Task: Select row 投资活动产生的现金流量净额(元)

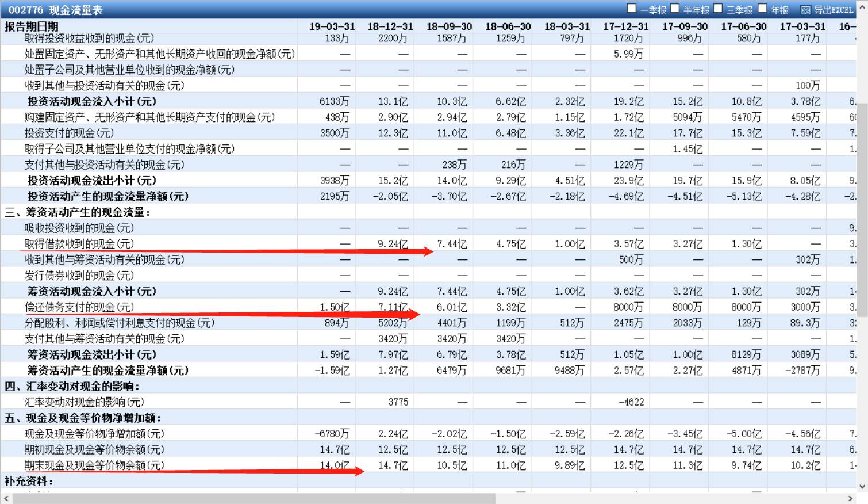Action: 428,196
